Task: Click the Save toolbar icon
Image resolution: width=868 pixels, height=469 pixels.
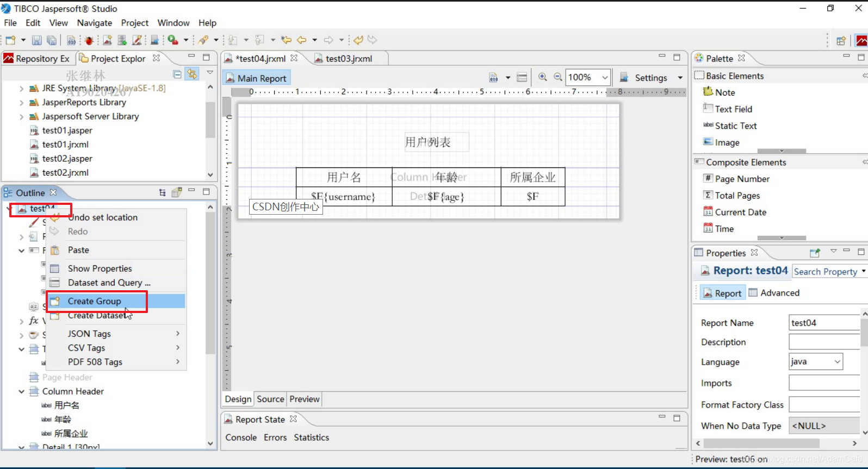Action: coord(36,40)
